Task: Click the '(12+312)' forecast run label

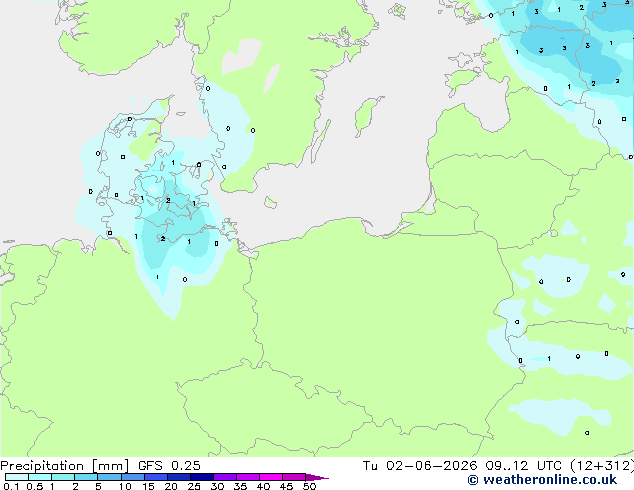Action: 602,466
